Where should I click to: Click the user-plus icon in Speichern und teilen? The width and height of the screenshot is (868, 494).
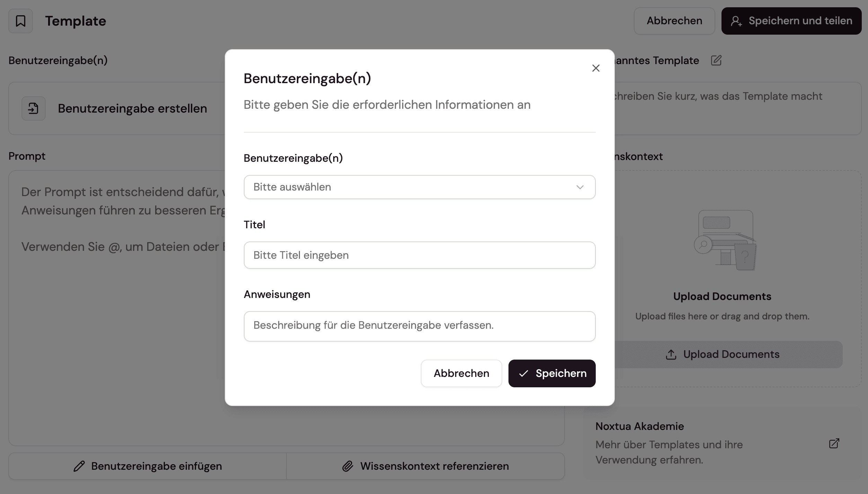[x=736, y=21]
